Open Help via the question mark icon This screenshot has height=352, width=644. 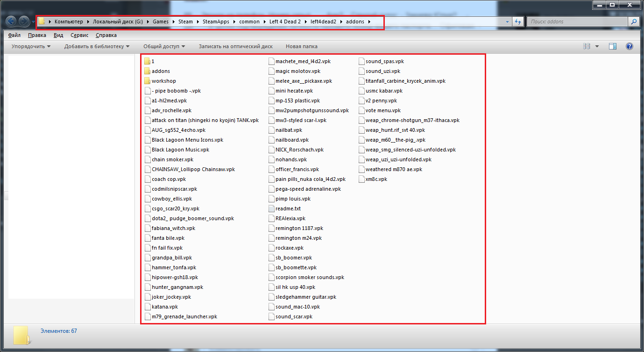[x=629, y=46]
